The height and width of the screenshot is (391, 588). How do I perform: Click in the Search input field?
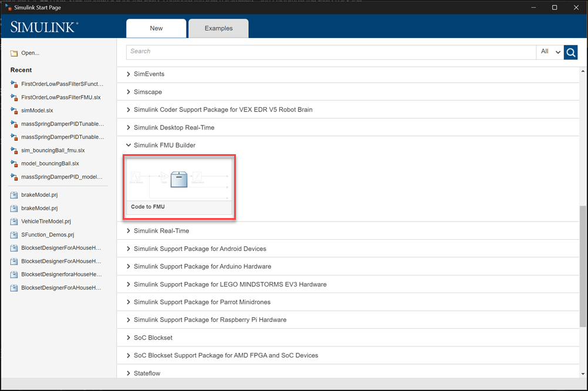329,52
